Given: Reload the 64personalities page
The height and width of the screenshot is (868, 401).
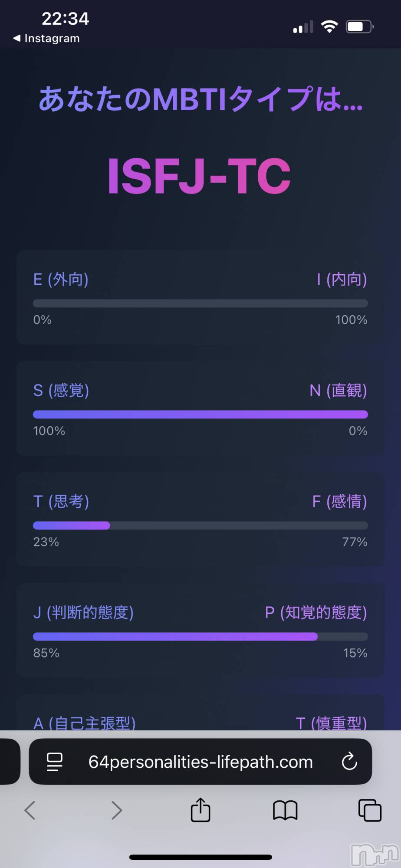Looking at the screenshot, I should pyautogui.click(x=350, y=763).
